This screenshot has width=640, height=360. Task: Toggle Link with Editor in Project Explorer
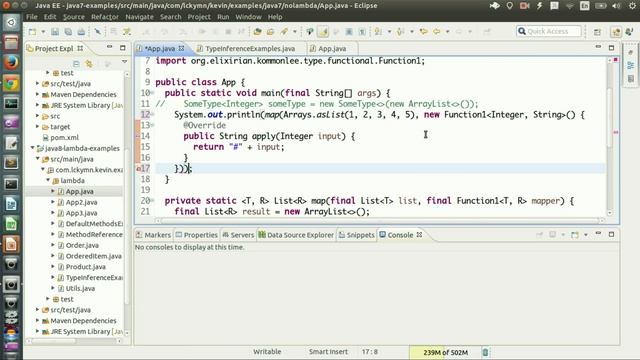point(89,63)
